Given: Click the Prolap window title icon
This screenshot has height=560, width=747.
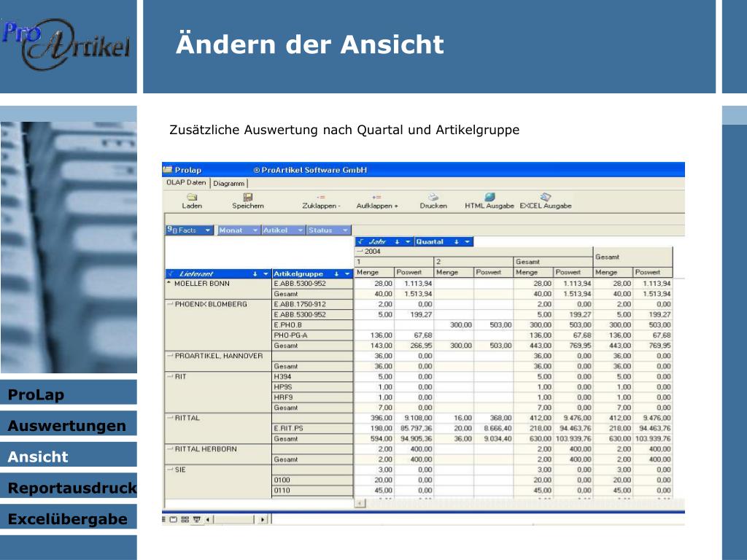Looking at the screenshot, I should [x=168, y=169].
